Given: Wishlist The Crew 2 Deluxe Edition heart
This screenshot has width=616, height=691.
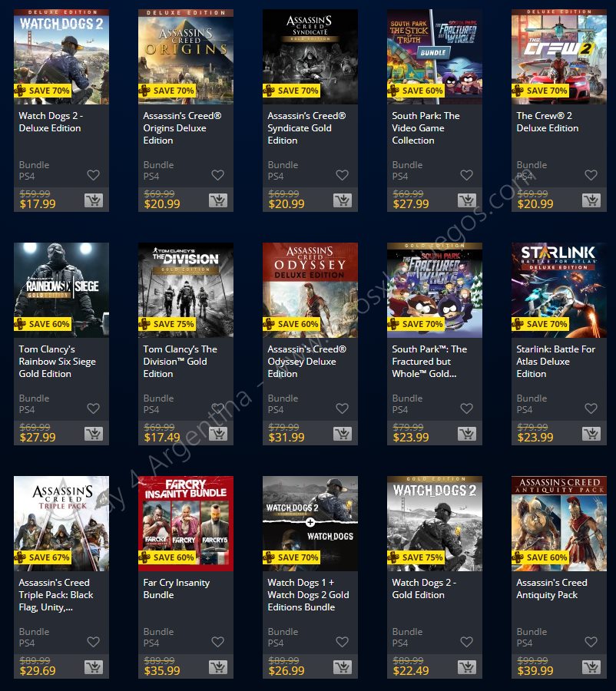Looking at the screenshot, I should (x=591, y=175).
